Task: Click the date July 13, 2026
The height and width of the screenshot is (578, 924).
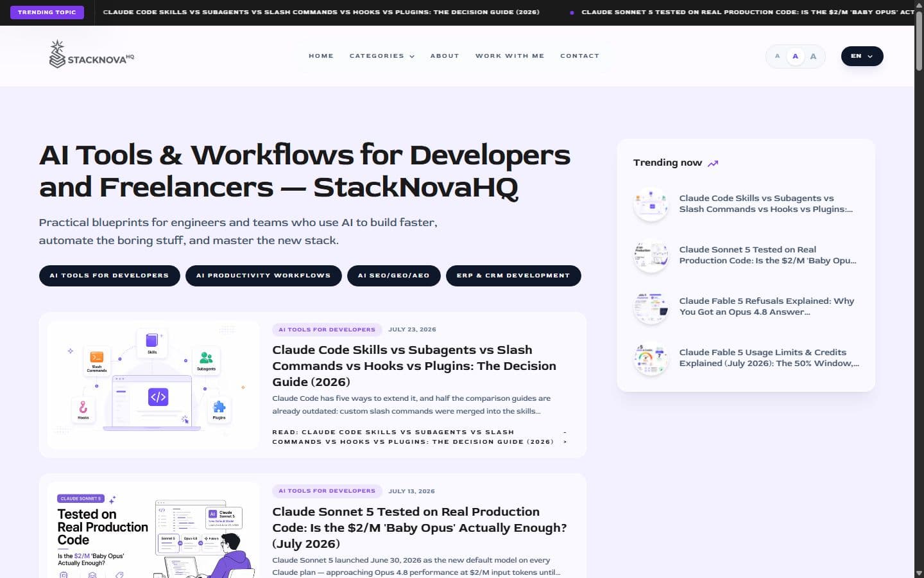Action: pos(411,491)
